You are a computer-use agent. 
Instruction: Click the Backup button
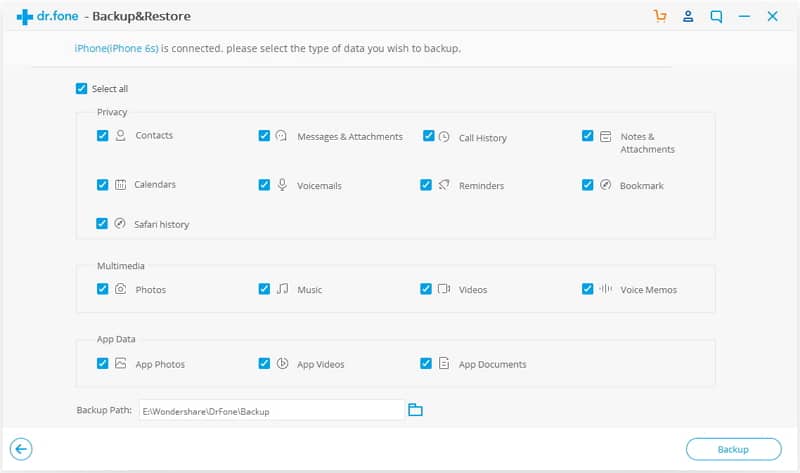click(x=733, y=449)
